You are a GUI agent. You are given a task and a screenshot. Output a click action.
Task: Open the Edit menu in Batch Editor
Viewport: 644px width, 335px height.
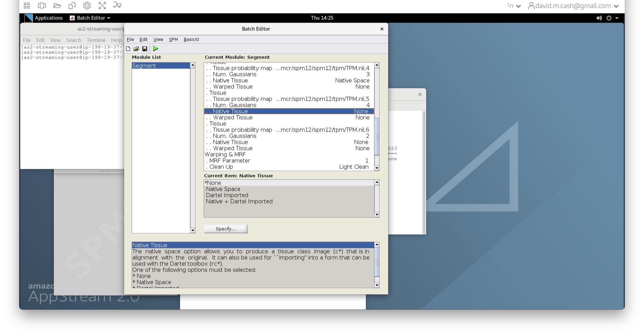143,39
